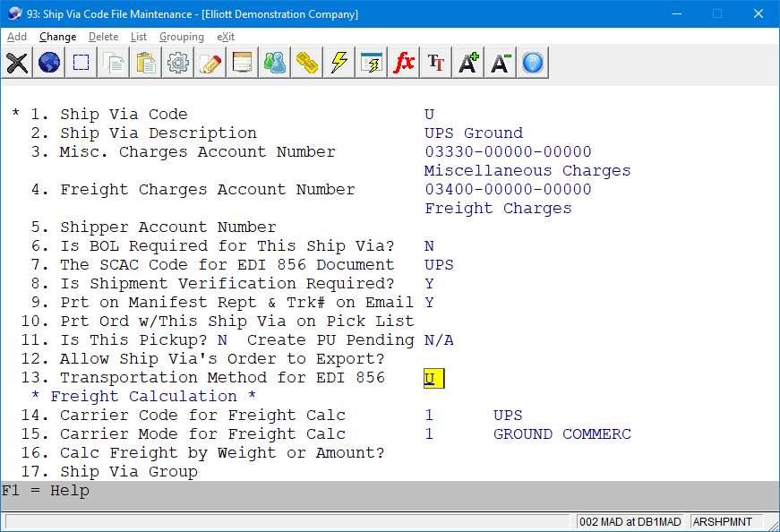Open the Change menu
This screenshot has height=532, width=780.
click(x=57, y=37)
